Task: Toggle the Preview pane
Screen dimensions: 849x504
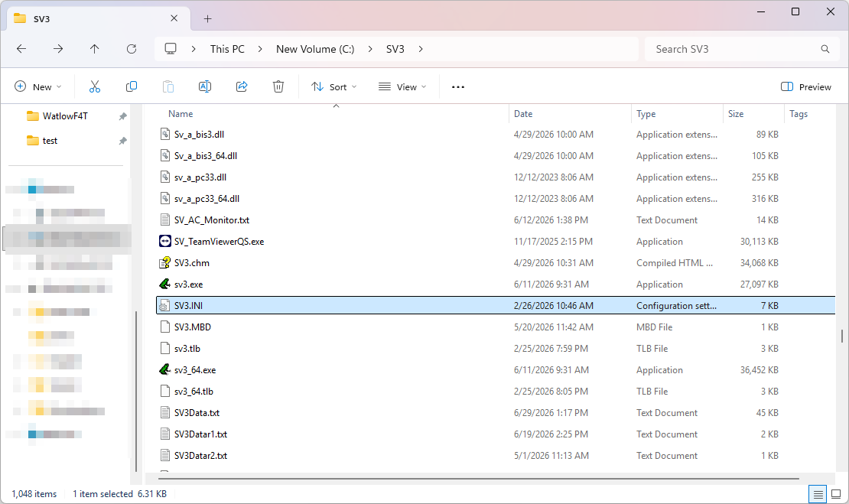Action: pos(806,86)
